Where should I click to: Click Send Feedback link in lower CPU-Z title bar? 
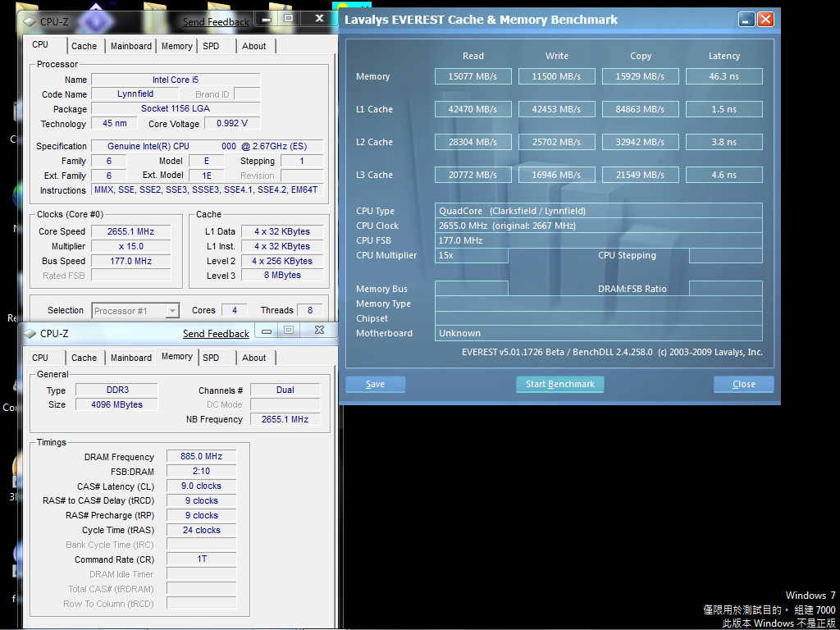point(216,334)
